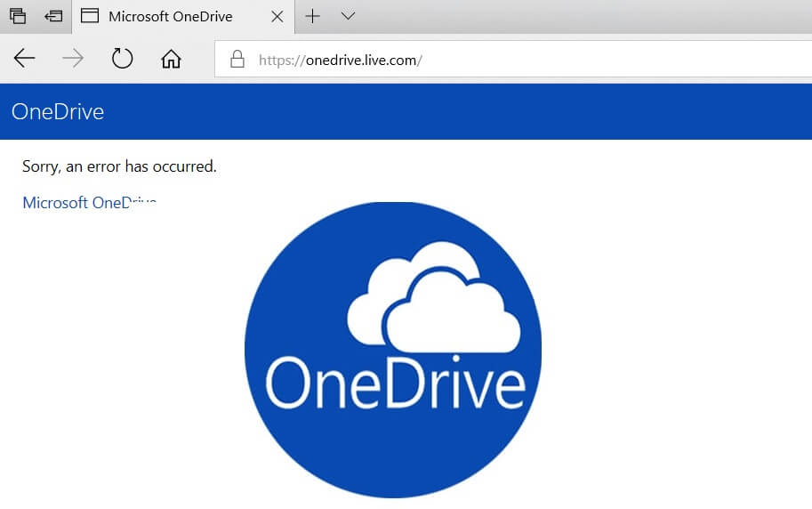Select the 'Sorry, an error has occurred.' text
This screenshot has width=812, height=509.
(x=119, y=166)
